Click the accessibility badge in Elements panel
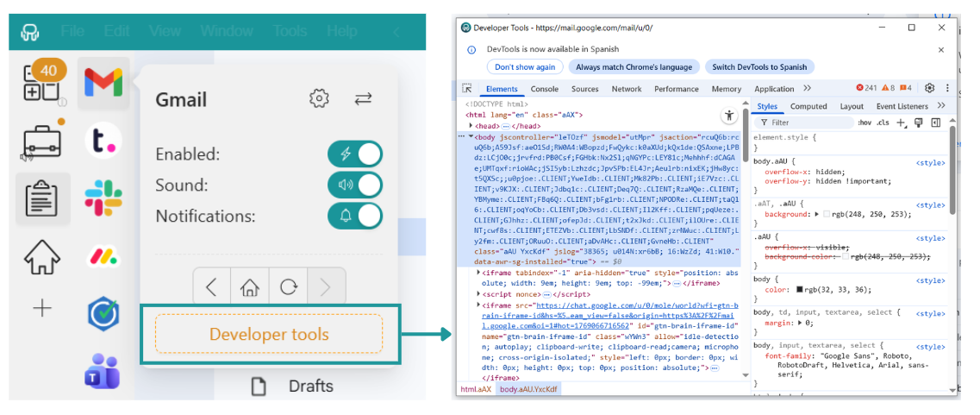The image size is (980, 415). coord(728,115)
